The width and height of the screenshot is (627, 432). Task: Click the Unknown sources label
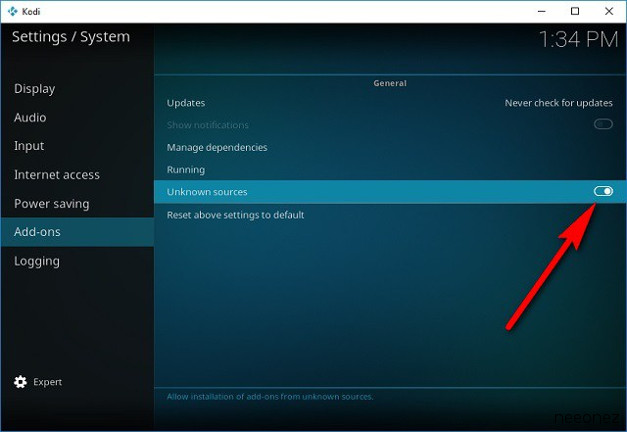pos(207,192)
